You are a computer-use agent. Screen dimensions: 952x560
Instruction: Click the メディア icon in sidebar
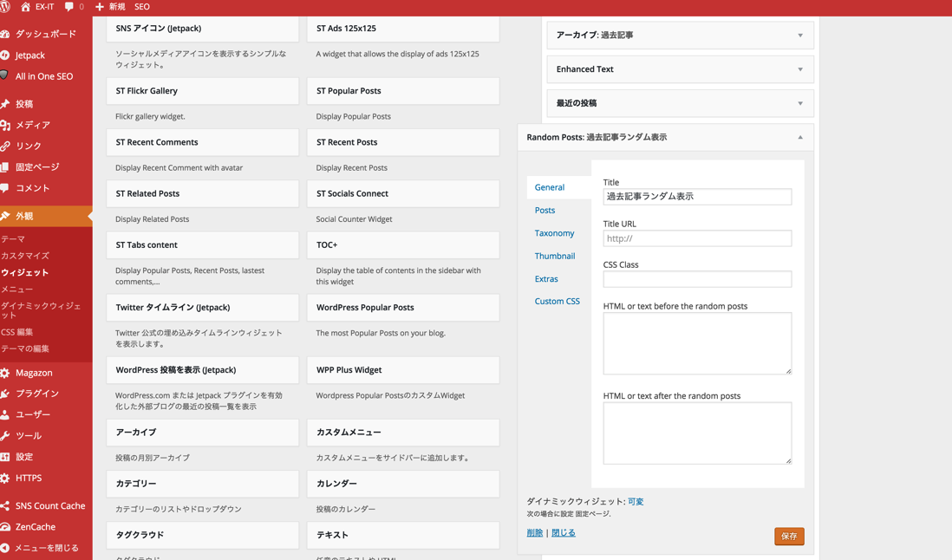(5, 125)
